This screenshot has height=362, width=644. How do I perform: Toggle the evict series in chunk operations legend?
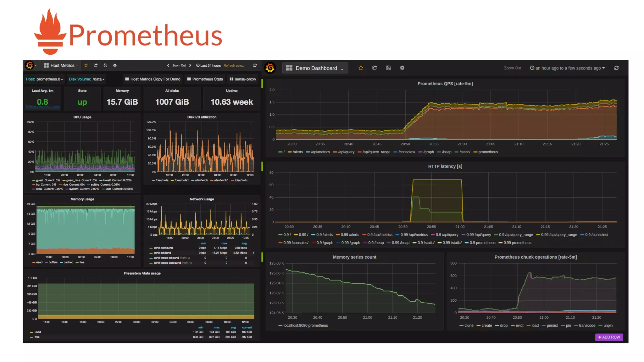pyautogui.click(x=519, y=326)
